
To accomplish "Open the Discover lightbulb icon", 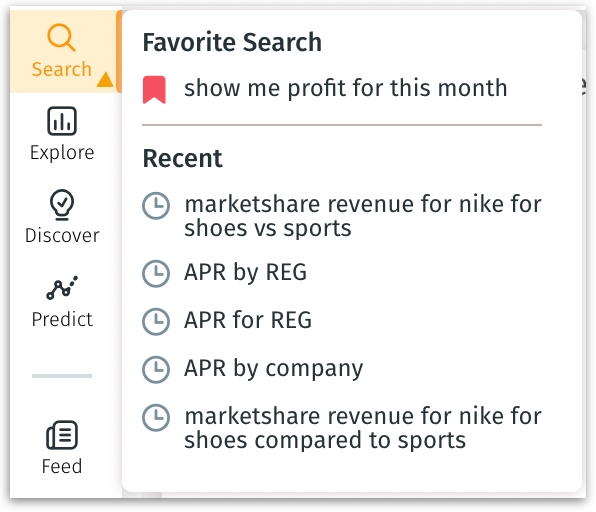I will tap(62, 204).
